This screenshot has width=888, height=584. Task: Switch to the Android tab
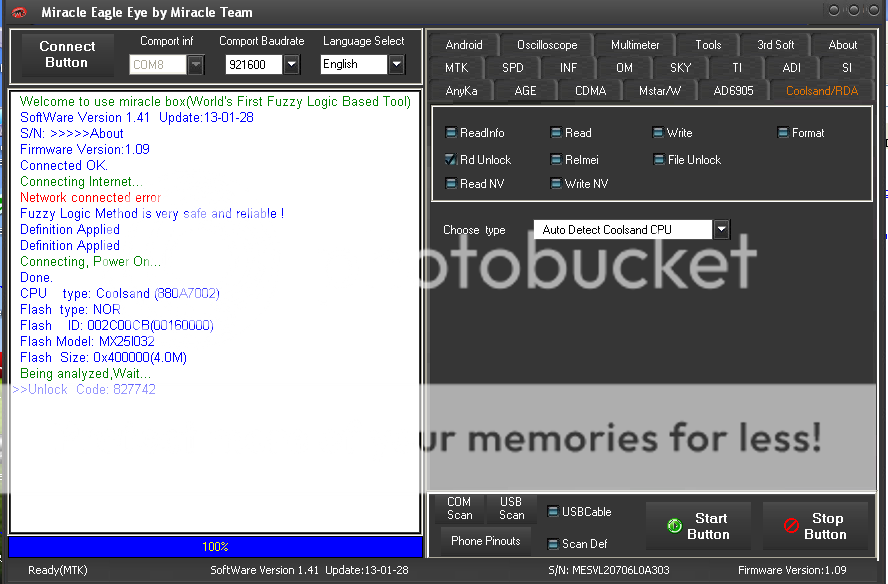(464, 45)
